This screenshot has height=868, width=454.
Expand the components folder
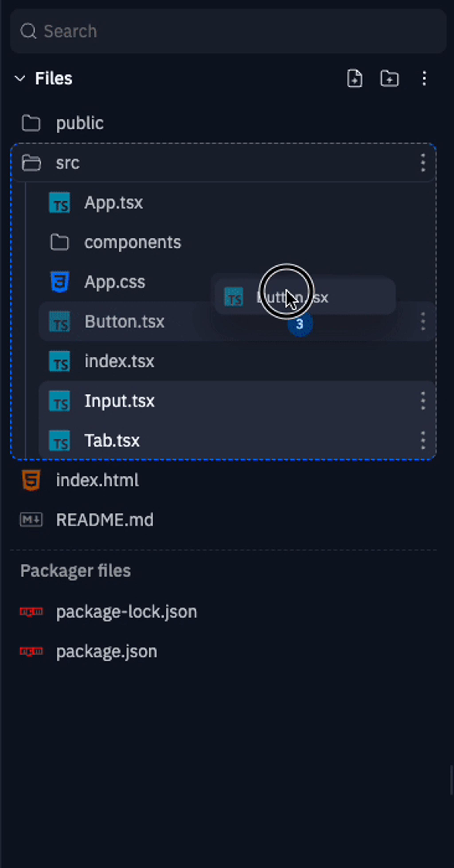(x=132, y=242)
